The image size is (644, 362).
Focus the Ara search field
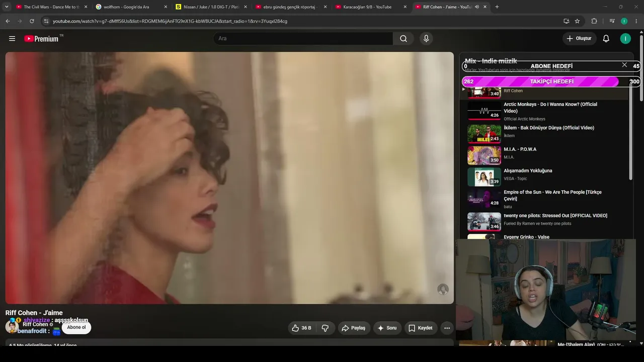pyautogui.click(x=303, y=39)
